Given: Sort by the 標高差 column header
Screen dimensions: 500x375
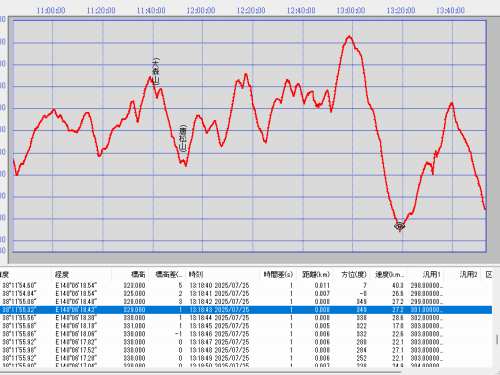Looking at the screenshot, I should [x=169, y=275].
